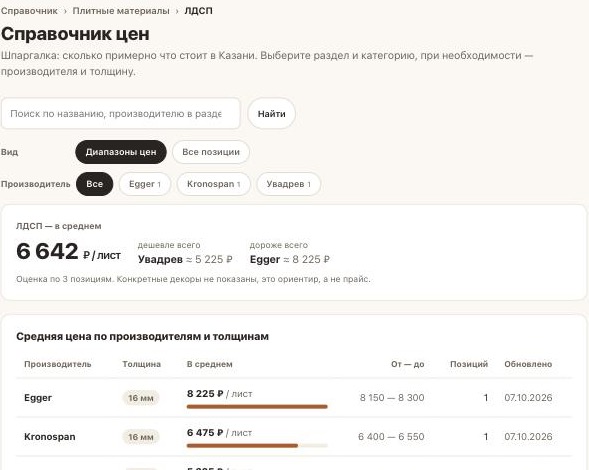Click the Позиций column header
This screenshot has height=470, width=589.
(469, 364)
